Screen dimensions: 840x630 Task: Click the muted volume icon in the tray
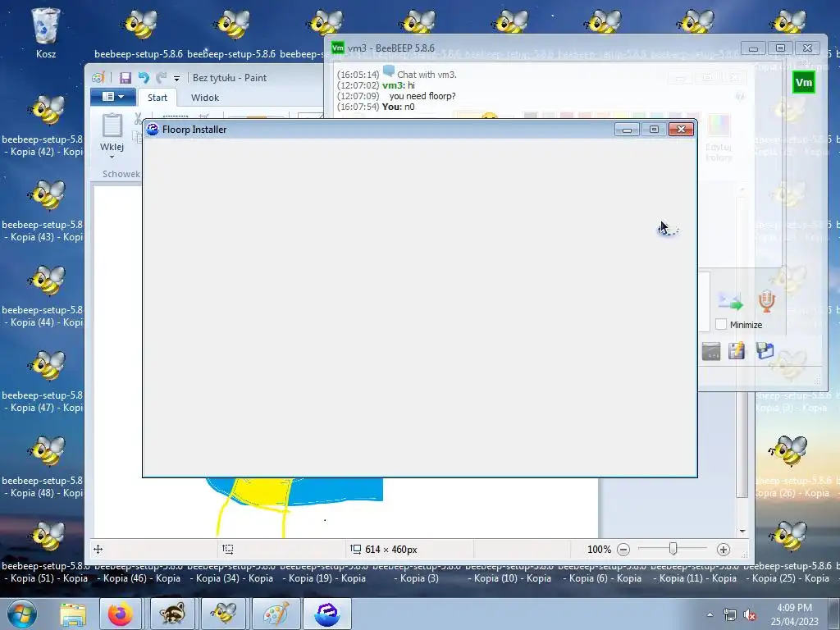(x=750, y=614)
